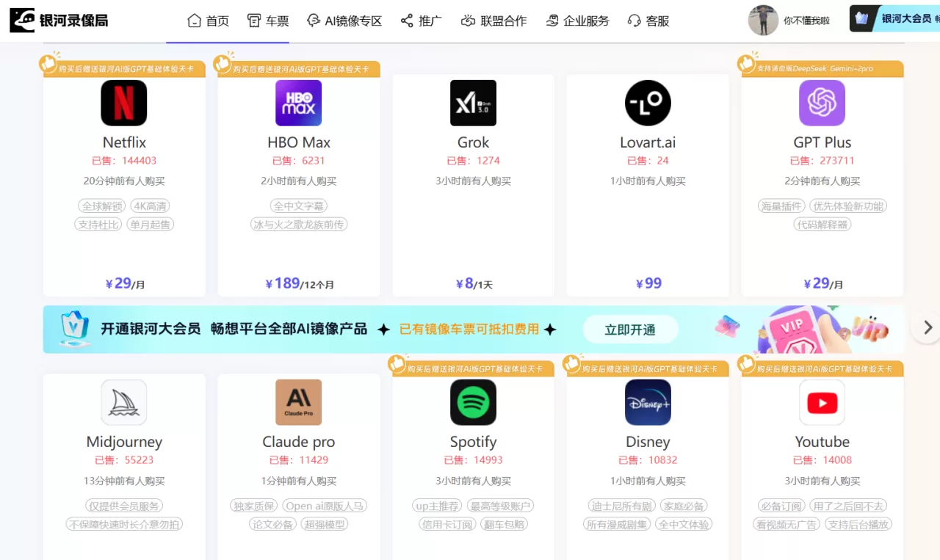940x560 pixels.
Task: Click the 迪士尼所有剧 tag
Action: tap(622, 506)
